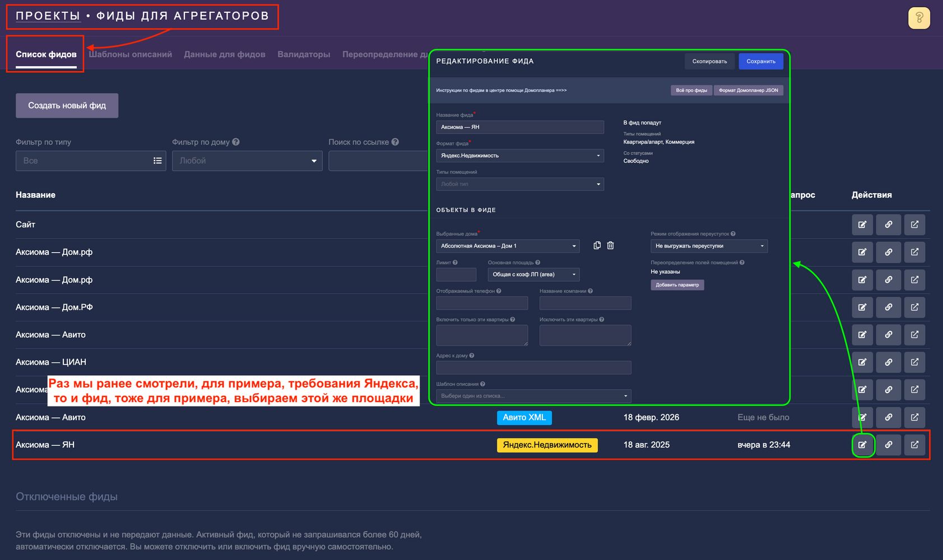The image size is (943, 560).
Task: Open the help question mark button
Action: pos(919,18)
